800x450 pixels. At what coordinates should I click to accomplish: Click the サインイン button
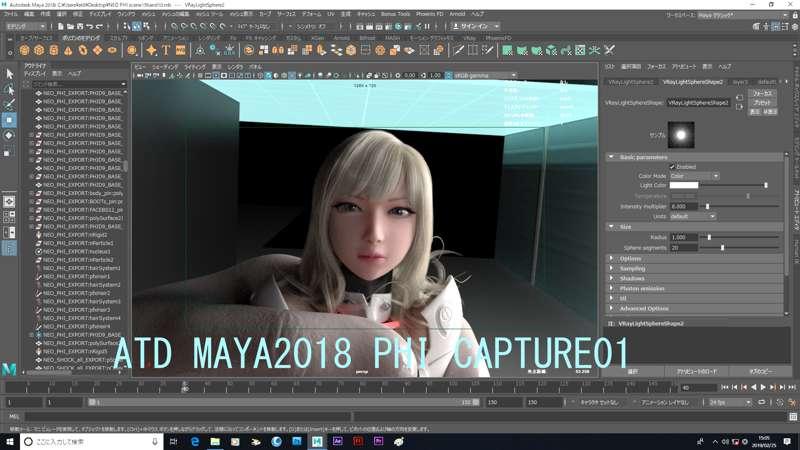(474, 26)
